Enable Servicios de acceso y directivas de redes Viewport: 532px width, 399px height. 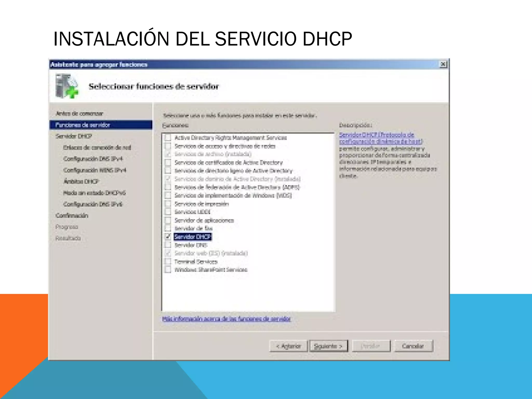(x=168, y=146)
